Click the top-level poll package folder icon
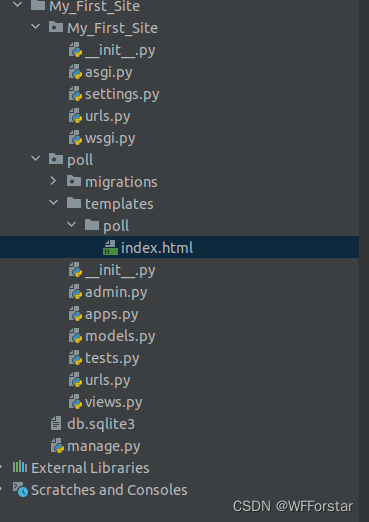The width and height of the screenshot is (369, 522). click(56, 159)
